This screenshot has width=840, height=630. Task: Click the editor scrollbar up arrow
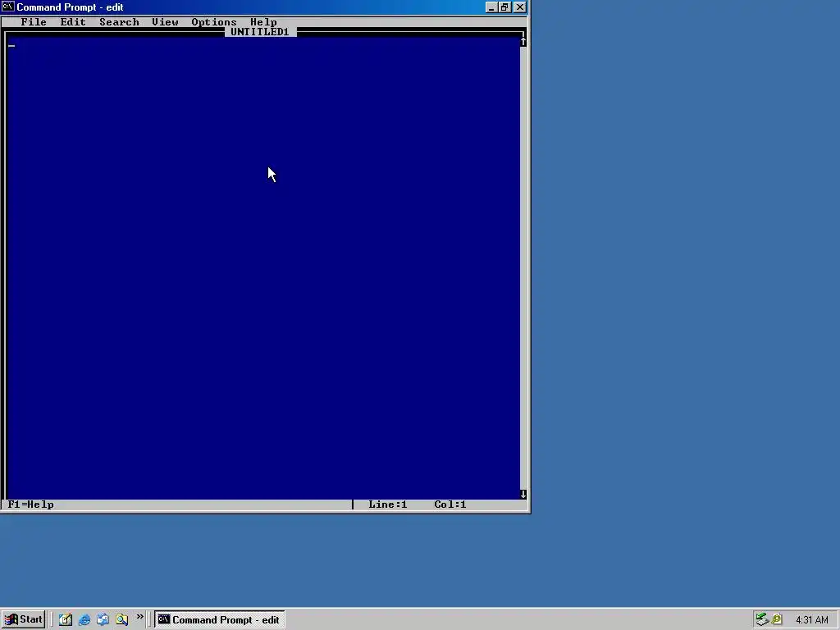pyautogui.click(x=523, y=42)
